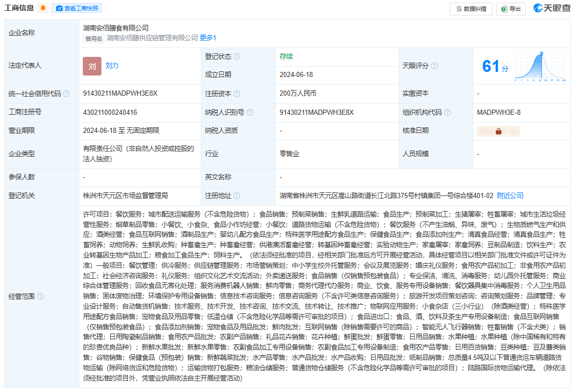577x392 pixels.
Task: Click the 参保人数 label
Action: pyautogui.click(x=22, y=177)
